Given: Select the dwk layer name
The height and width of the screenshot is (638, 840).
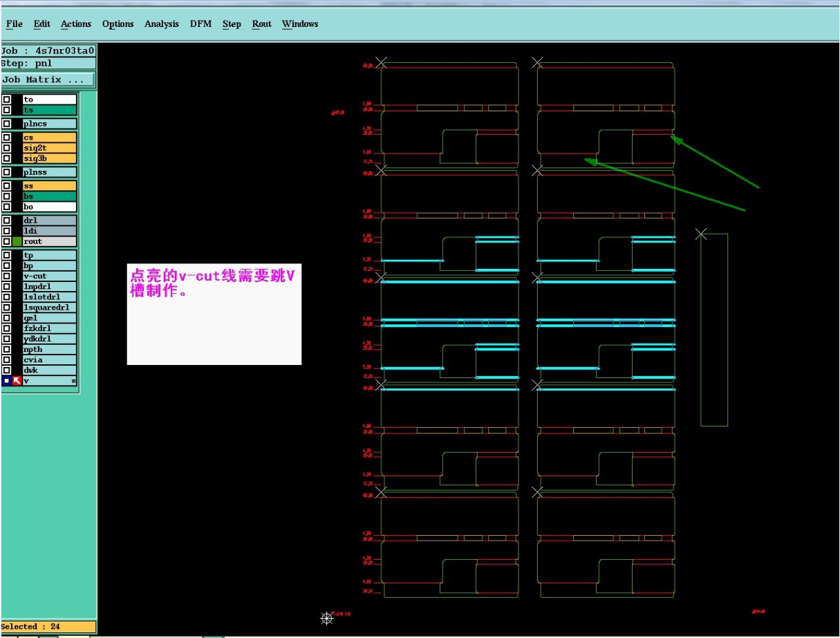Looking at the screenshot, I should [49, 370].
